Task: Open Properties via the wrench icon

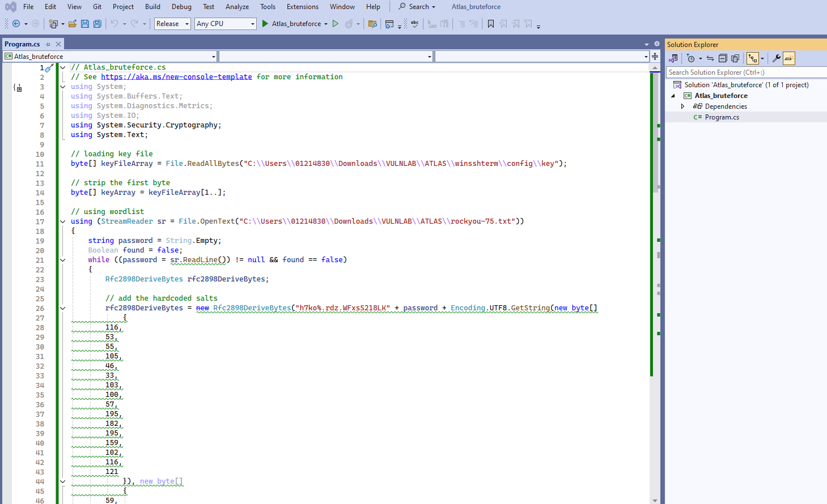Action: point(777,58)
